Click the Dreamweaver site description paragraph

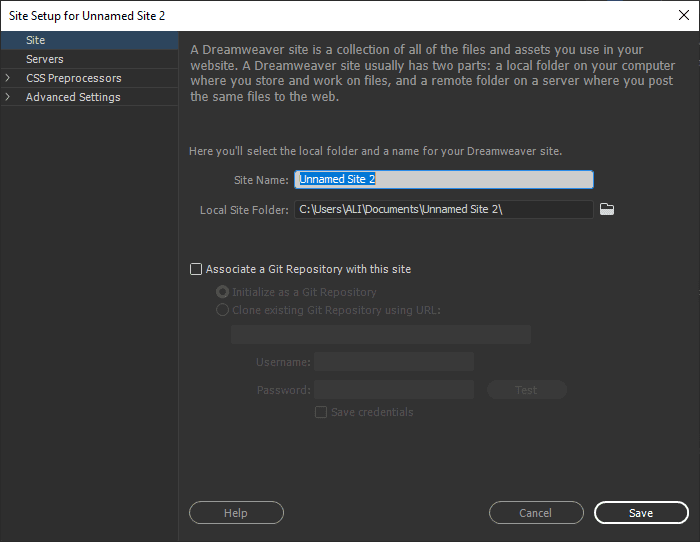point(433,73)
